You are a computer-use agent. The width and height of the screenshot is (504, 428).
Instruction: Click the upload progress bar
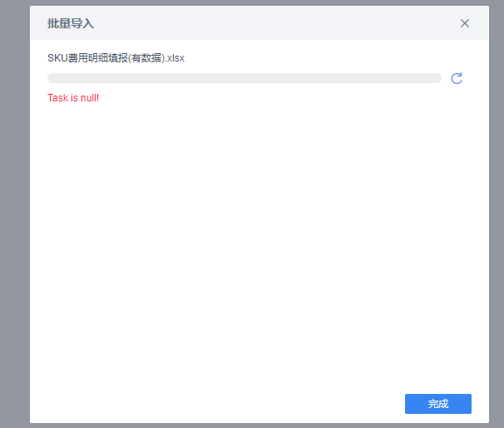(x=245, y=78)
